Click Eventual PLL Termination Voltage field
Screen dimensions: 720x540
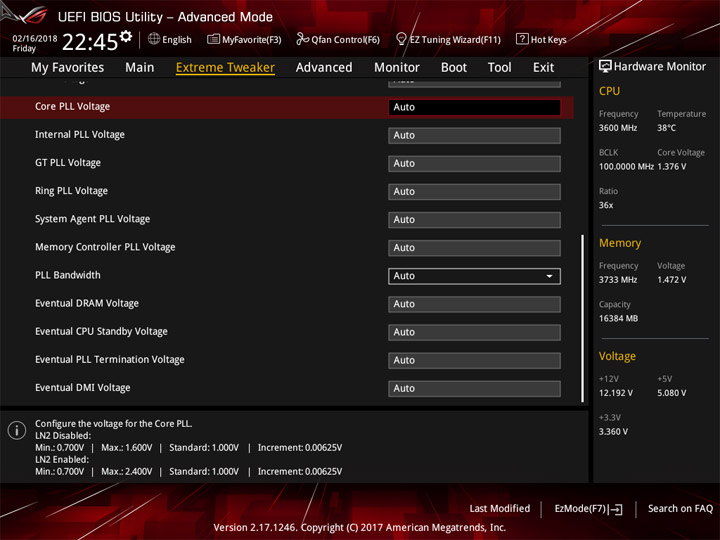coord(474,360)
